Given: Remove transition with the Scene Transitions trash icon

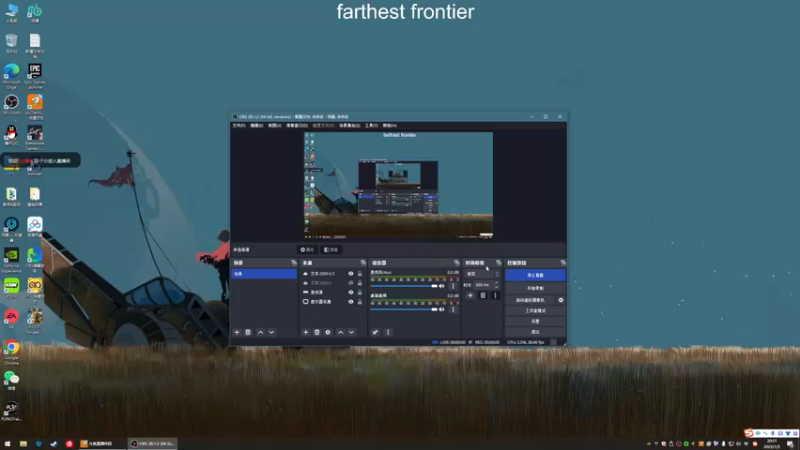Looking at the screenshot, I should coord(483,295).
